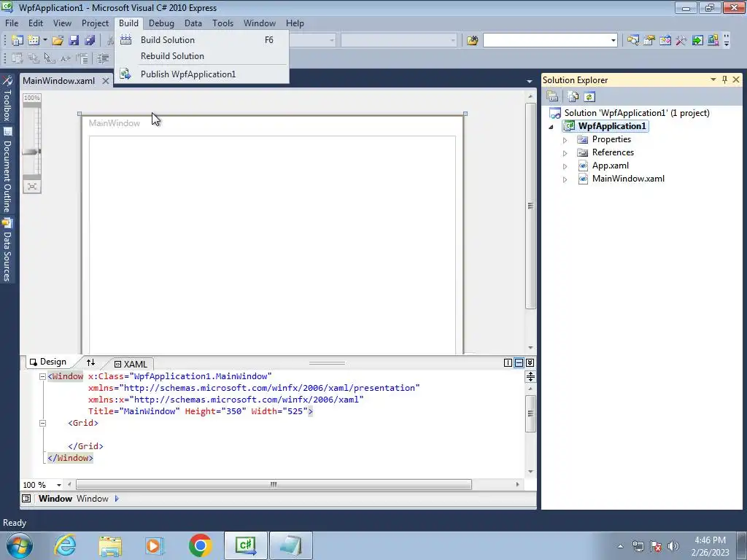Open the Add New Item dropdown arrow

coord(44,41)
